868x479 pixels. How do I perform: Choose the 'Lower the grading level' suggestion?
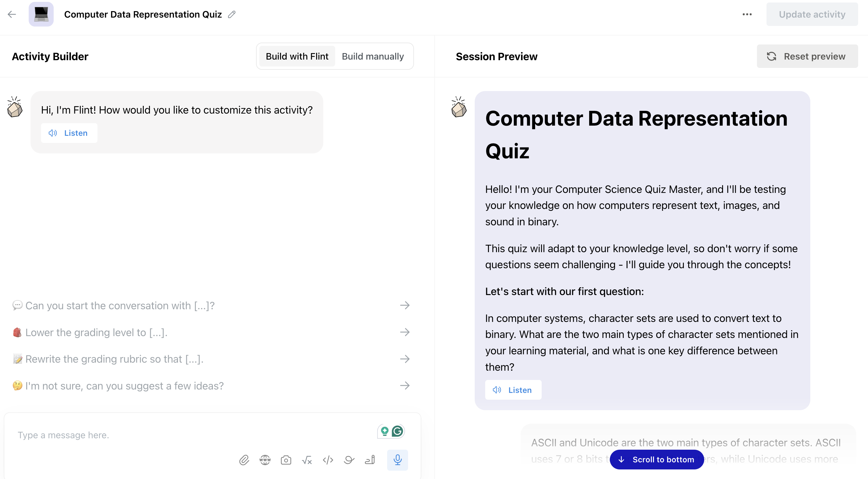[x=211, y=332]
